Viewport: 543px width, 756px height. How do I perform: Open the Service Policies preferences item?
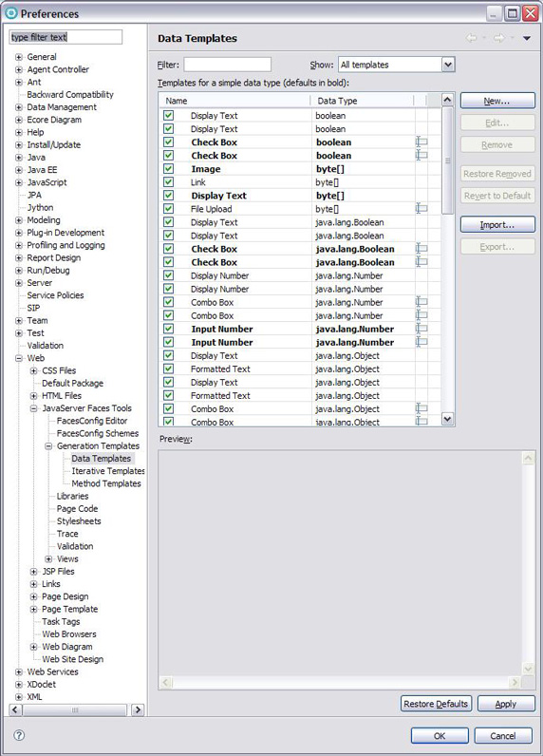pos(55,295)
